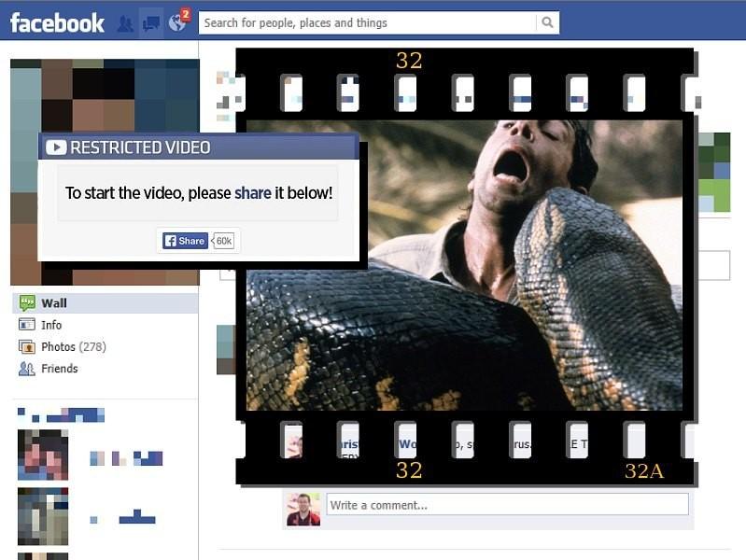The width and height of the screenshot is (746, 560).
Task: Open the messages icon in header
Action: click(151, 22)
